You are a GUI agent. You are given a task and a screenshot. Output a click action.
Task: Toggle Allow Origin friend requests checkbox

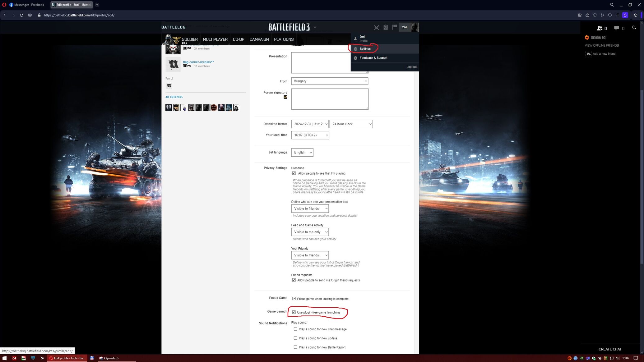point(294,280)
